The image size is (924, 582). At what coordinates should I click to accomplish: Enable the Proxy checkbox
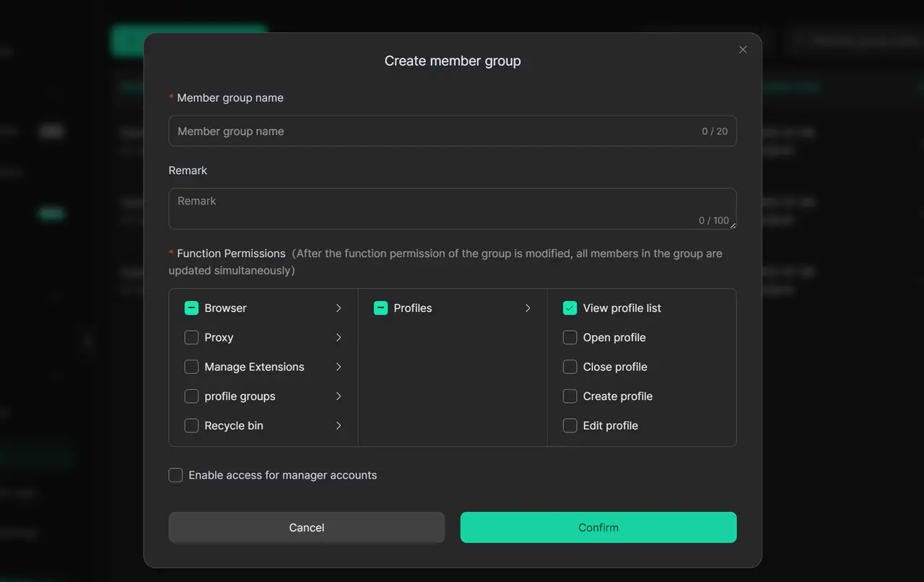[191, 338]
